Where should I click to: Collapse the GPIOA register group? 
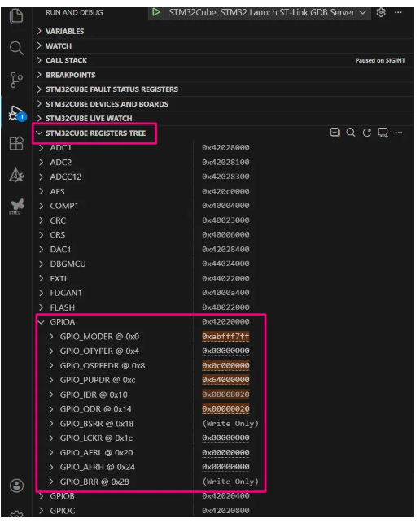[x=42, y=322]
